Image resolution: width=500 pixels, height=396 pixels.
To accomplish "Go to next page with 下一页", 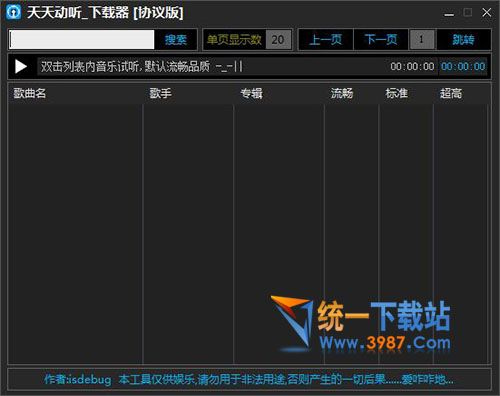I will point(381,40).
